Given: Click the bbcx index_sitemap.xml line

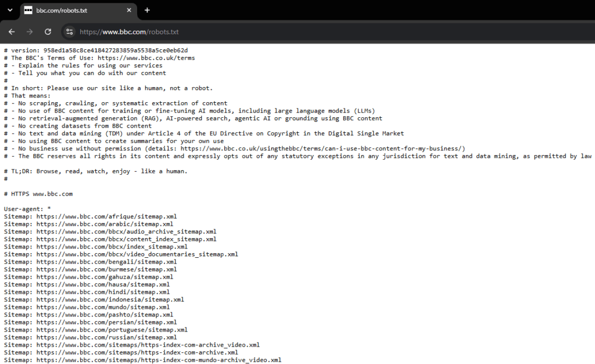Looking at the screenshot, I should click(x=96, y=247).
